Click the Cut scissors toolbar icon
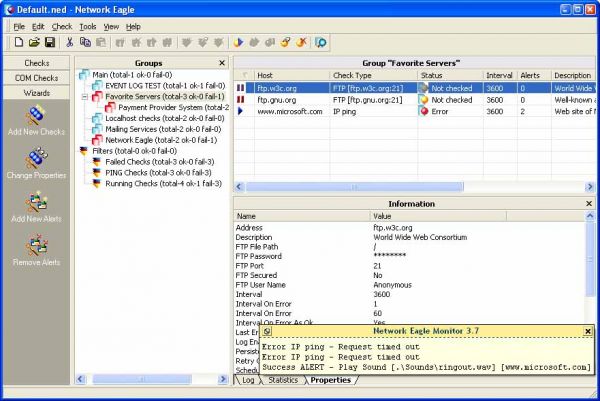This screenshot has height=401, width=600. click(69, 43)
